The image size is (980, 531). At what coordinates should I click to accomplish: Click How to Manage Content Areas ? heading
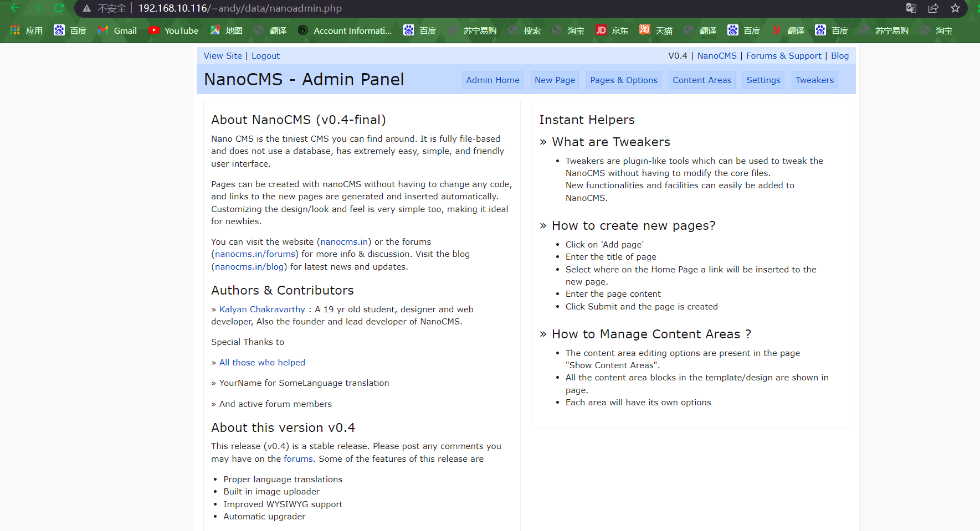tap(651, 334)
